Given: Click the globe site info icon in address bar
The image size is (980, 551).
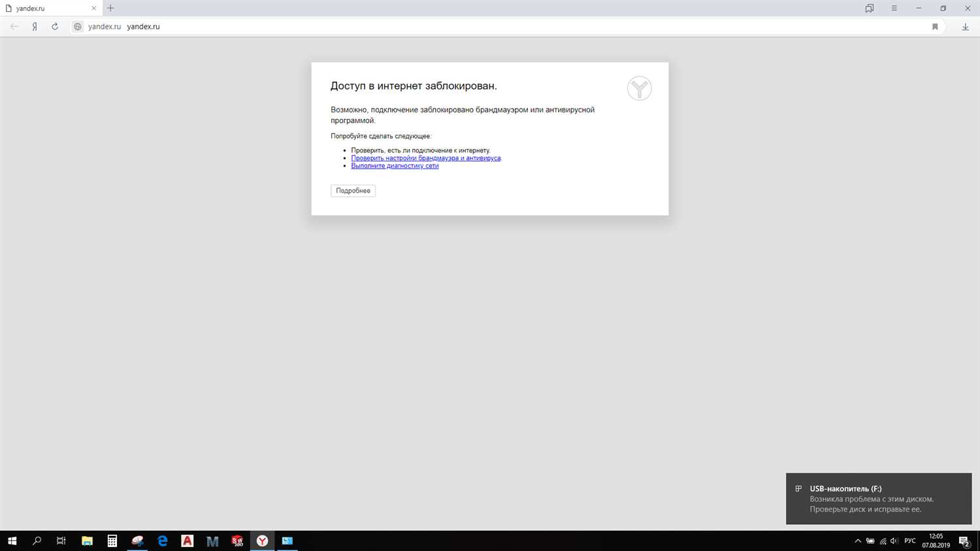Looking at the screenshot, I should click(78, 27).
